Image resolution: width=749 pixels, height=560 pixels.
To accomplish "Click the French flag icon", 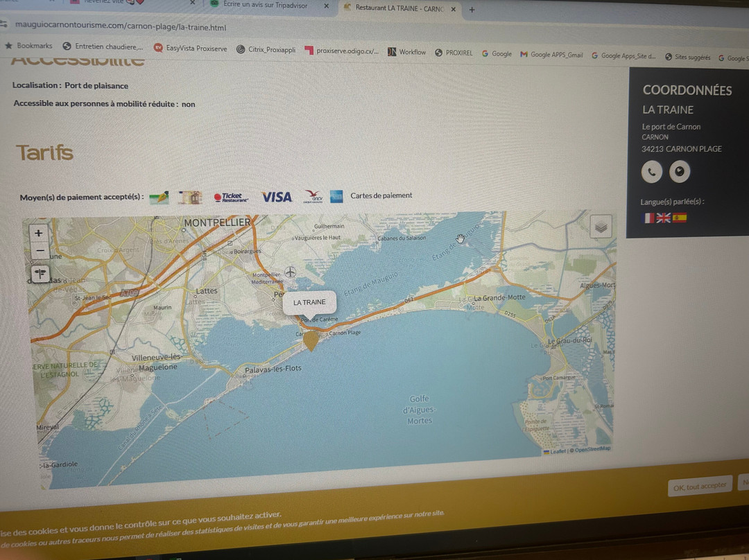I will coord(649,218).
